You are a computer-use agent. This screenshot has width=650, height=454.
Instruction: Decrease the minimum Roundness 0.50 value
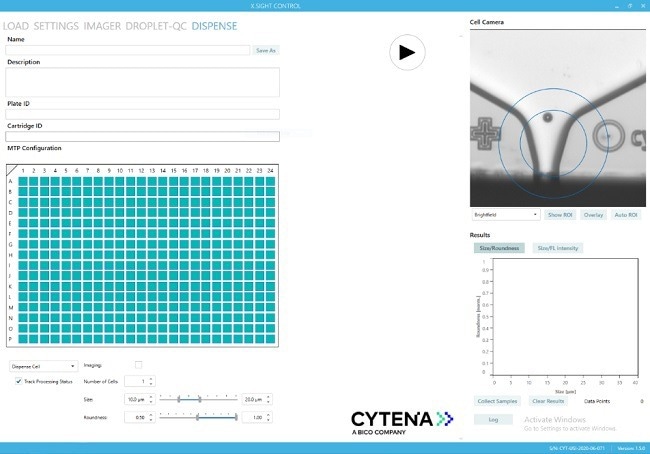click(x=151, y=420)
